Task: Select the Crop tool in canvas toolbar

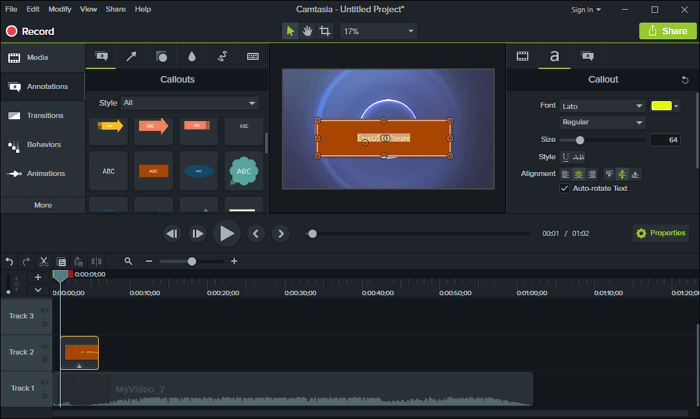Action: coord(324,31)
